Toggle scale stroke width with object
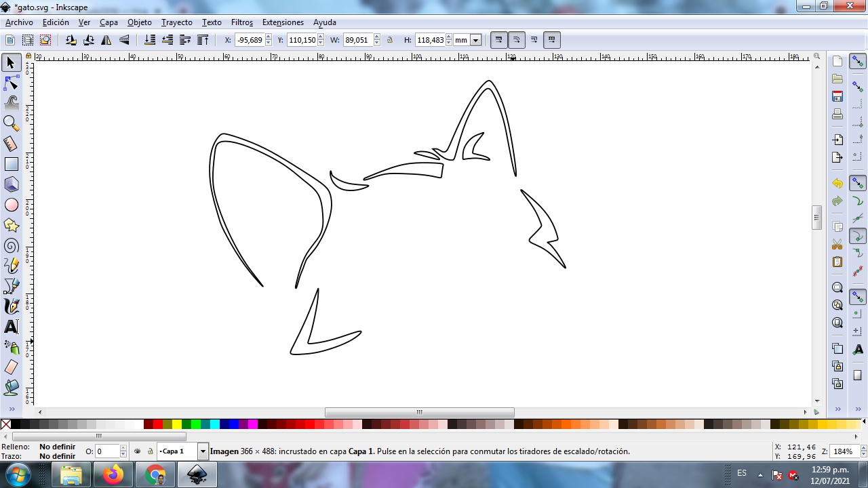This screenshot has height=488, width=868. (x=499, y=40)
